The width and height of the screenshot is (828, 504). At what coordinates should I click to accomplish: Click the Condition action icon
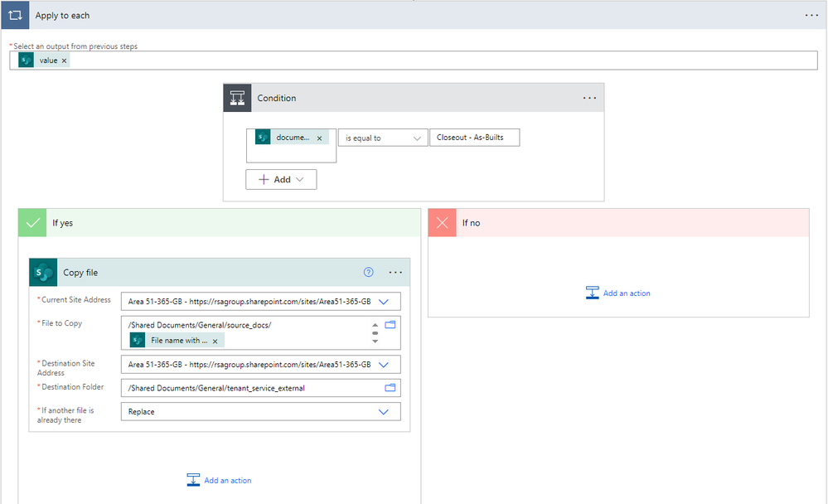(x=237, y=98)
